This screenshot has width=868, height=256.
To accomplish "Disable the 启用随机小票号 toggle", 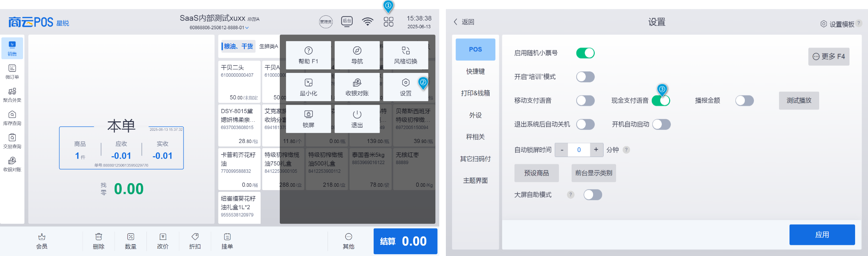I will (x=585, y=53).
